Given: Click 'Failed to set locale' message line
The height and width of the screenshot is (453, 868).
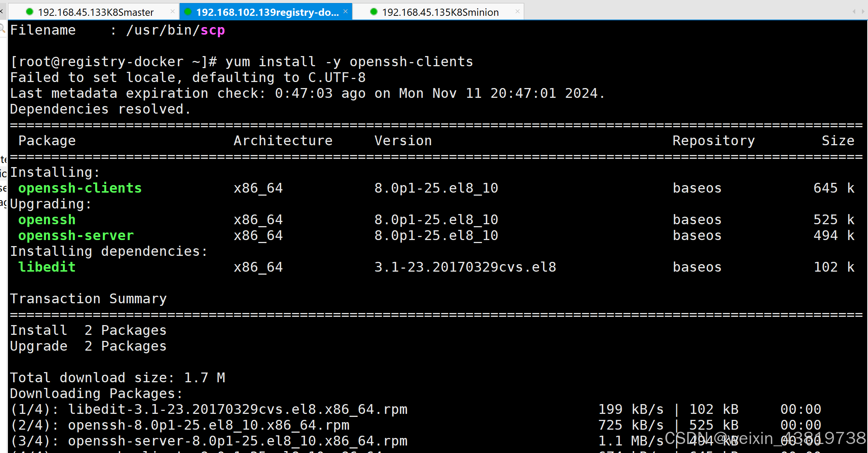Looking at the screenshot, I should (188, 78).
